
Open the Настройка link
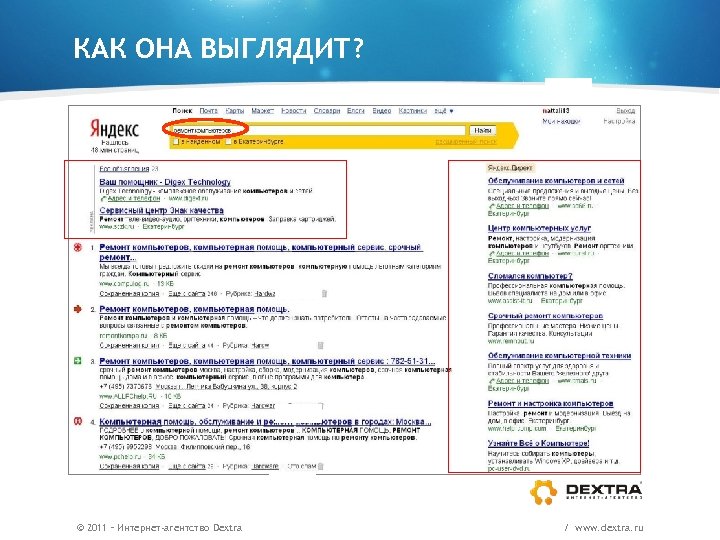[619, 121]
